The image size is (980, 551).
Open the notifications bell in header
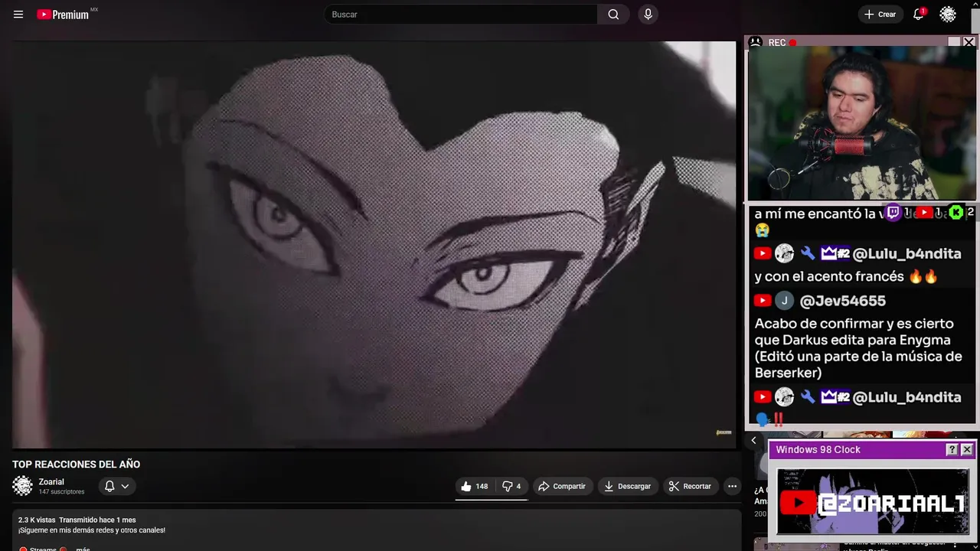(x=918, y=15)
